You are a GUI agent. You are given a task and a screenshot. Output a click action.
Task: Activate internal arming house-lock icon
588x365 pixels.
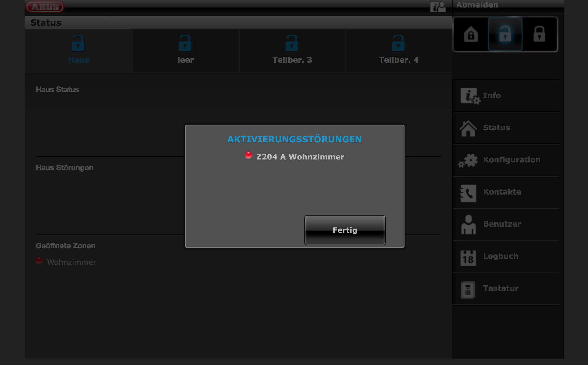(x=471, y=34)
